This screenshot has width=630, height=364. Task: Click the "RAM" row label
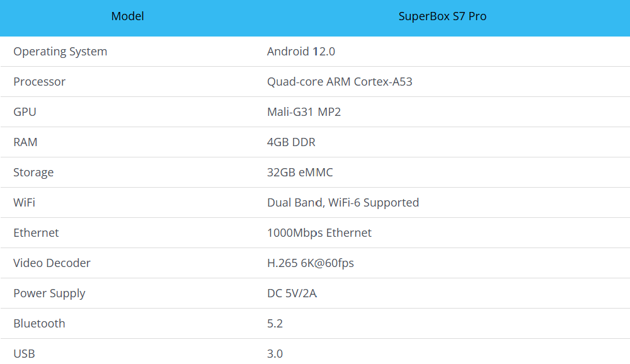pyautogui.click(x=25, y=142)
